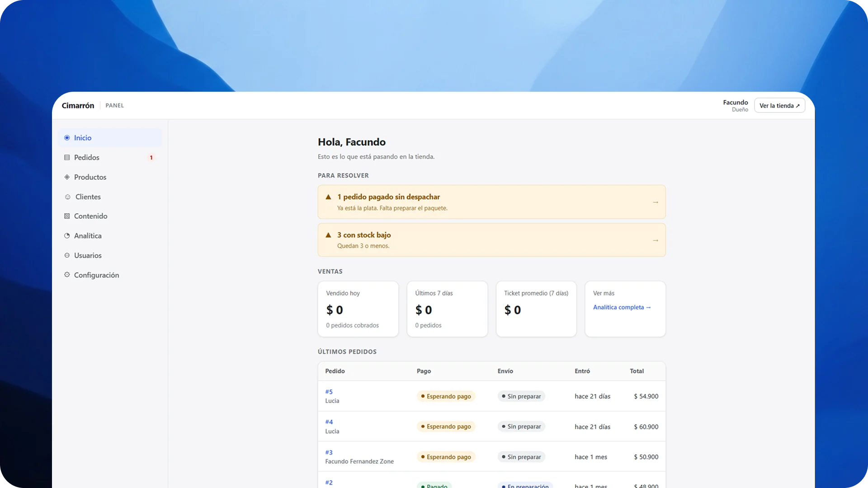This screenshot has width=868, height=488.
Task: Open order #5 link
Action: coord(329,392)
